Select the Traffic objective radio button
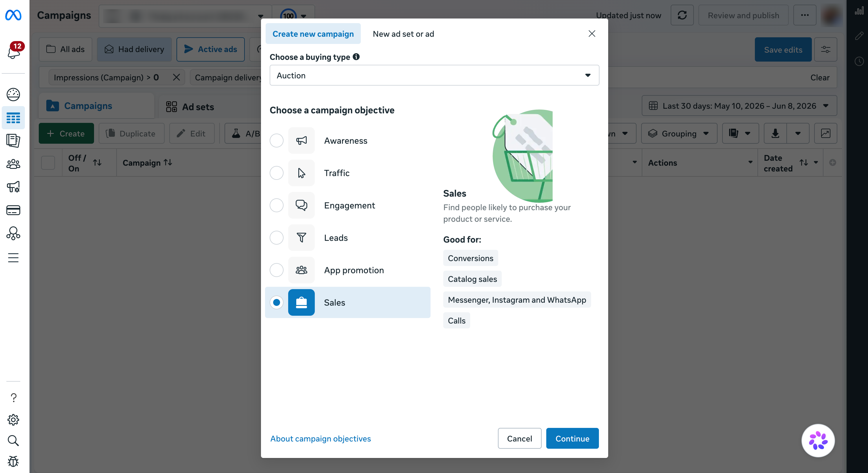Screen dimensions: 868x473 (276, 173)
